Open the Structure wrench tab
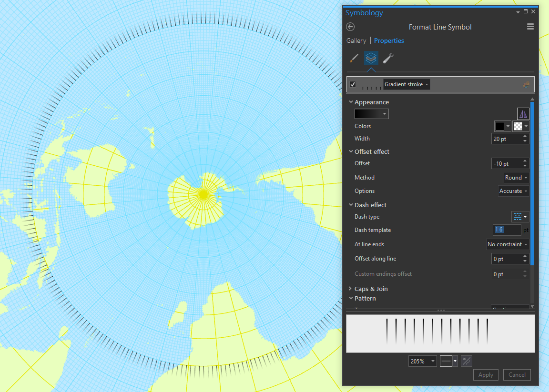 point(388,58)
